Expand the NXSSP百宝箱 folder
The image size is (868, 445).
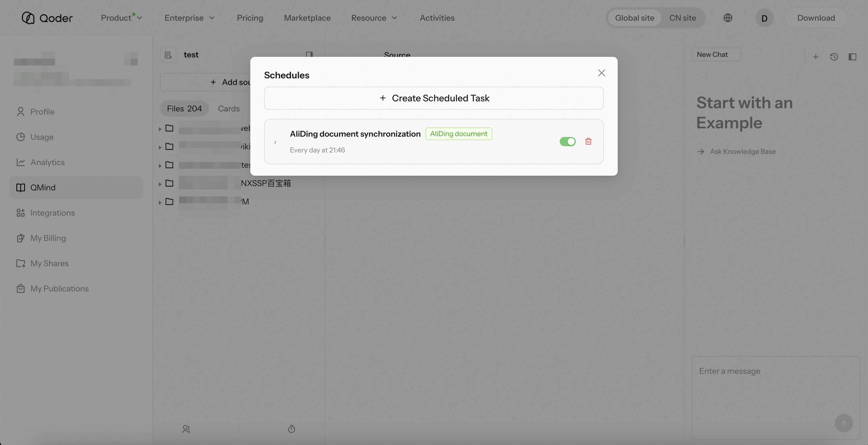click(x=160, y=184)
